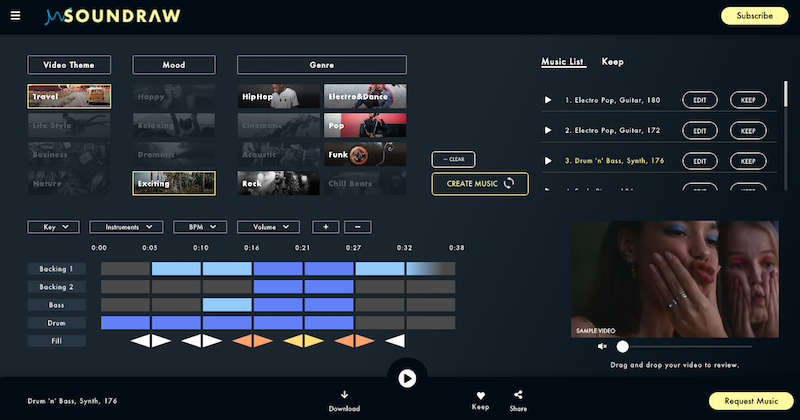Select the Relaxing mood
The height and width of the screenshot is (420, 800).
174,126
